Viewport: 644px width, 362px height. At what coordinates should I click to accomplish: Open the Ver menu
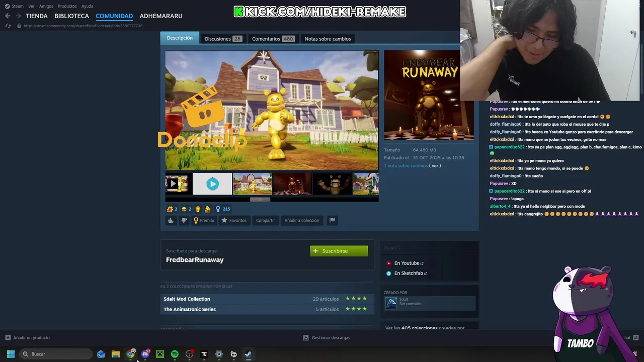(x=32, y=6)
